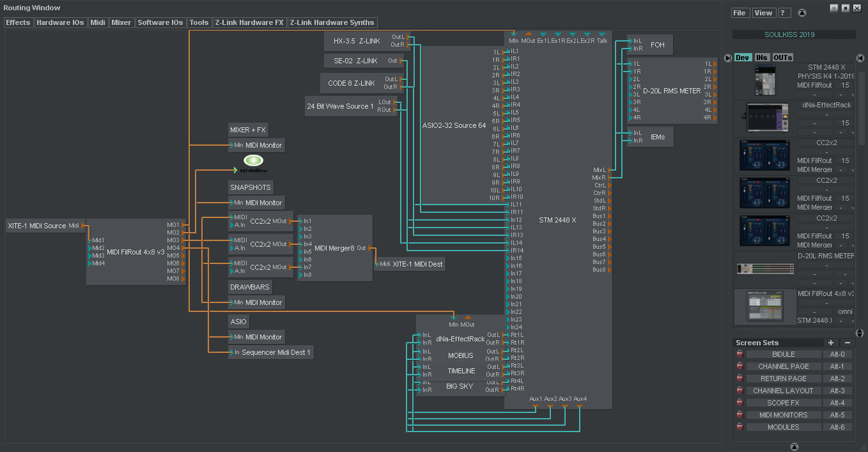Toggle the lock on BIDULE screen set
This screenshot has height=452, width=868.
point(740,354)
